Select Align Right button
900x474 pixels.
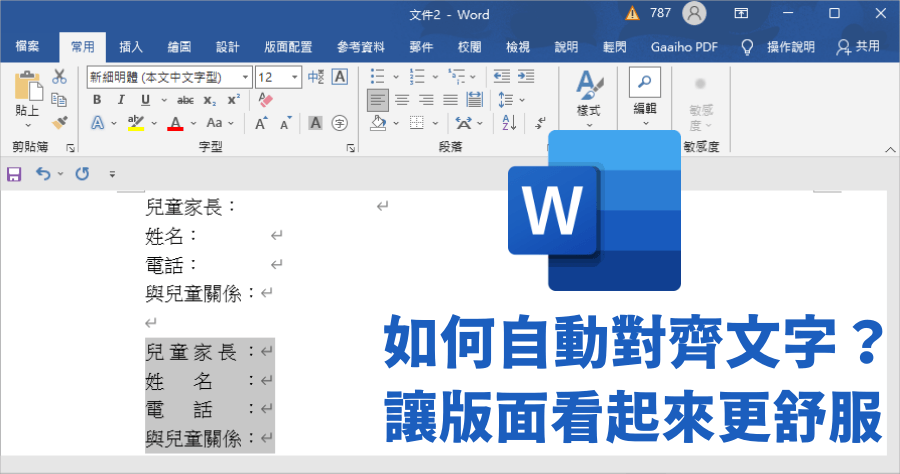426,100
